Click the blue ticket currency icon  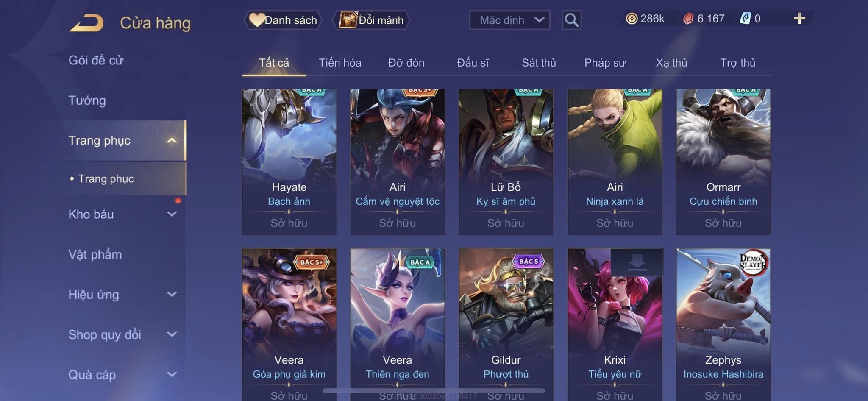(x=745, y=19)
